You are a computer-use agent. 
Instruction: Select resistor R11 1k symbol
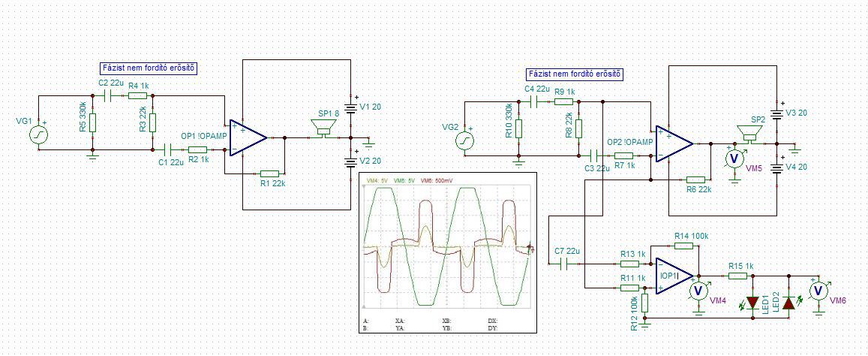pos(630,288)
